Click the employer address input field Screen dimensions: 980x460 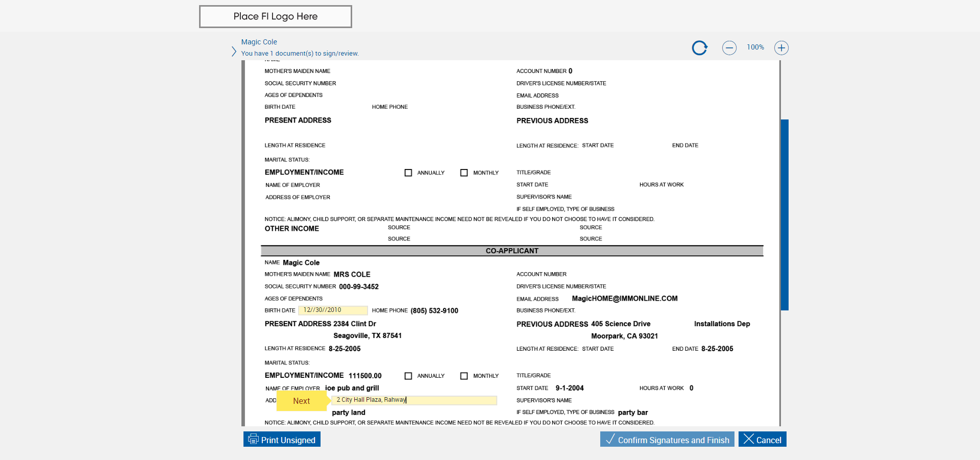tap(414, 400)
